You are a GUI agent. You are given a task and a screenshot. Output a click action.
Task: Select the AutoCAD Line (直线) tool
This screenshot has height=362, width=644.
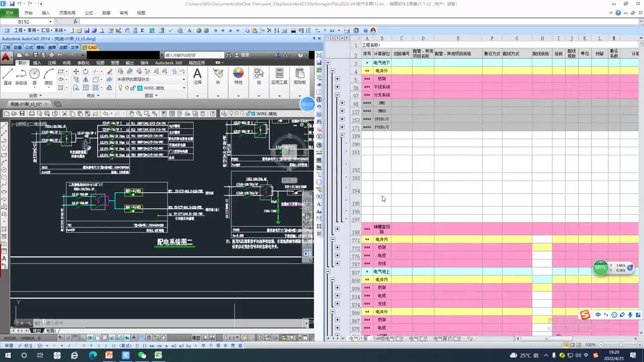(x=8, y=76)
